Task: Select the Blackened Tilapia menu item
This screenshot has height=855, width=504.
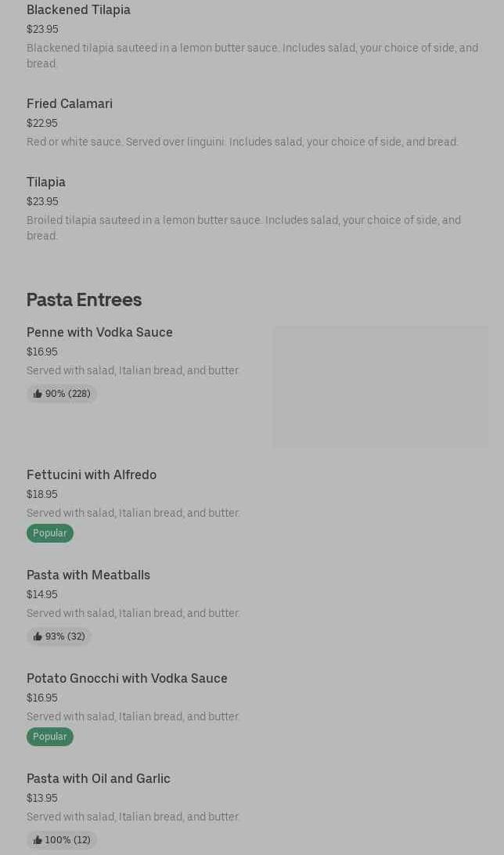Action: tap(78, 9)
